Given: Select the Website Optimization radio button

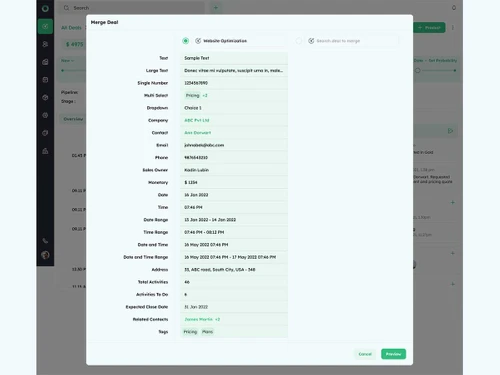Looking at the screenshot, I should 186,41.
